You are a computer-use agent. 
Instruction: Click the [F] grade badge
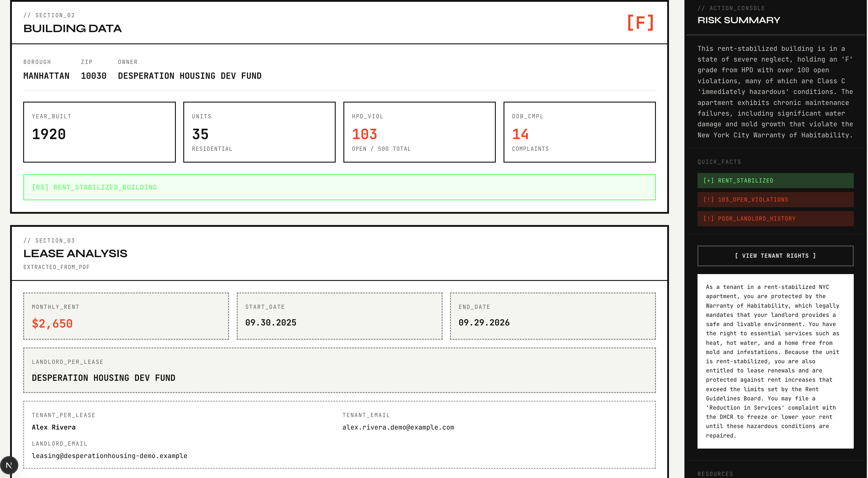pos(640,23)
